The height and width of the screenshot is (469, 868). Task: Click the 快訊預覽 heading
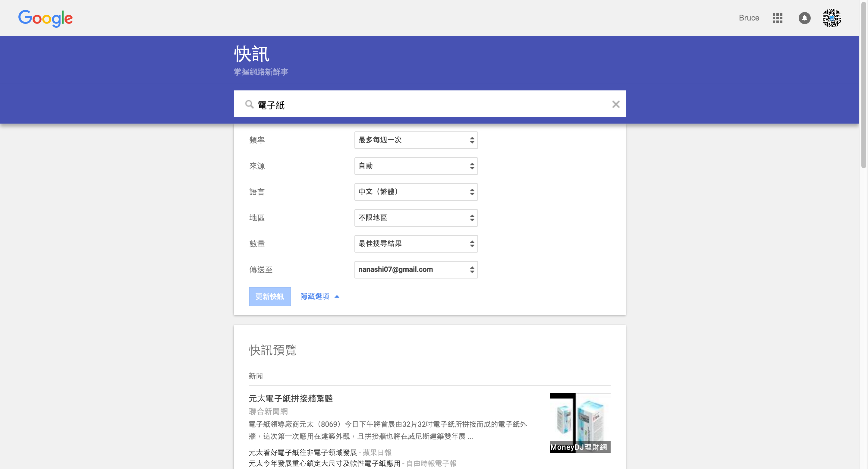pos(272,351)
